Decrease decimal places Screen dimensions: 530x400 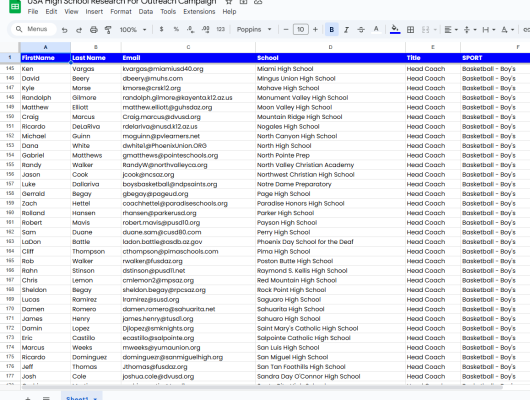[190, 29]
